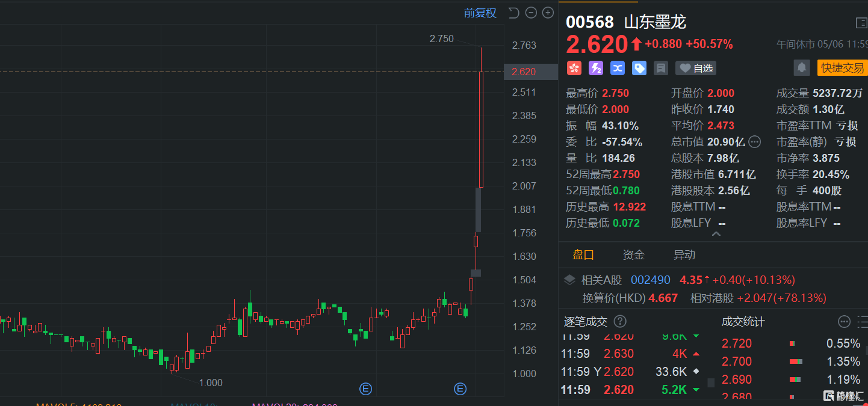Click the 历史最高 value 12.922

tap(629, 207)
